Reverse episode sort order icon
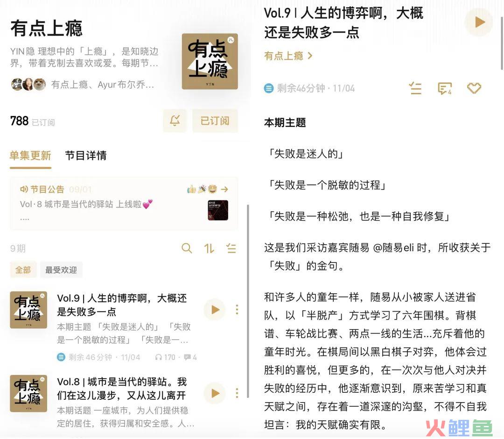 click(x=209, y=248)
